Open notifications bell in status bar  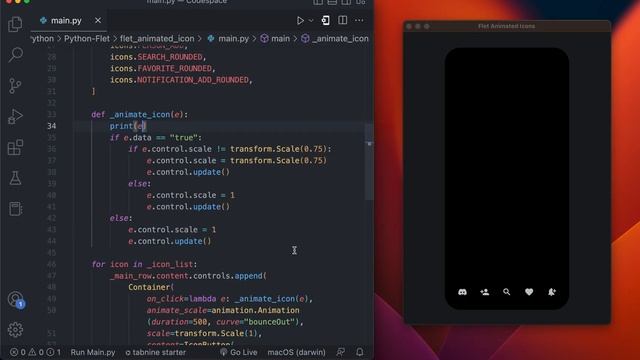click(360, 352)
